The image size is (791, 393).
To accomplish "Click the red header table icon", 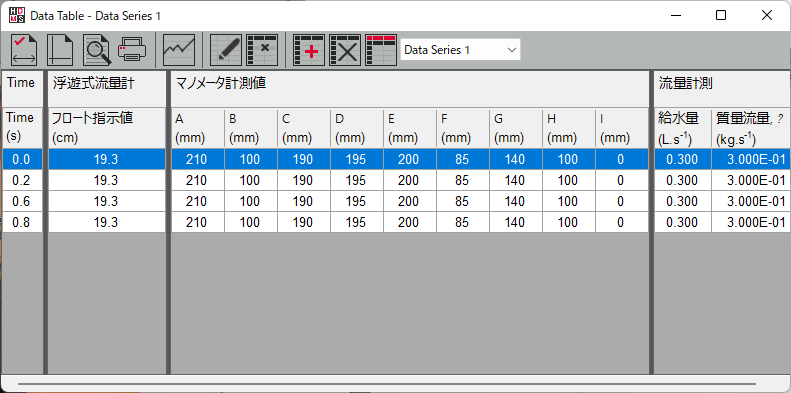I will click(x=381, y=50).
